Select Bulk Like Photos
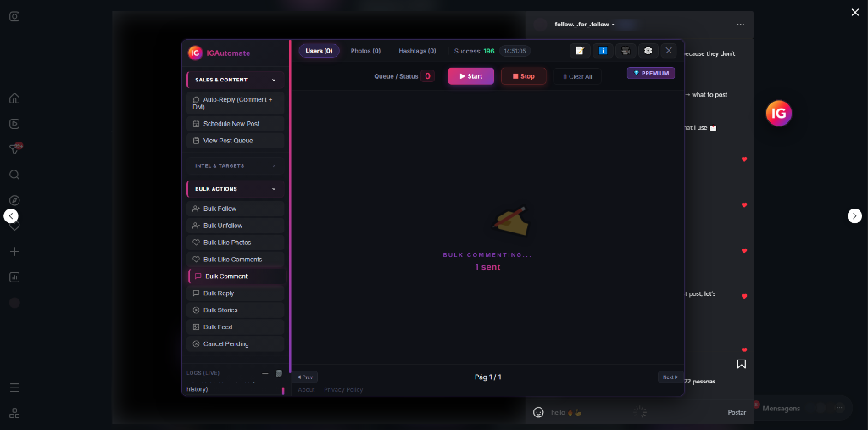 [x=236, y=243]
